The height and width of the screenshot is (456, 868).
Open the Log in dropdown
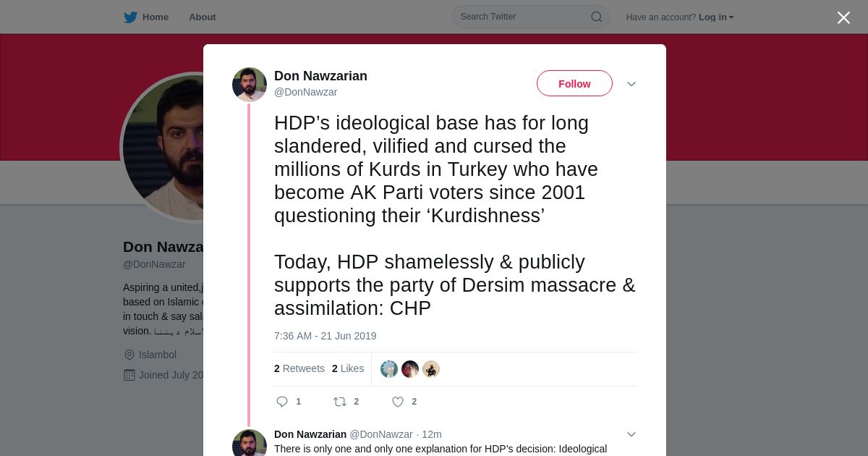(x=716, y=17)
